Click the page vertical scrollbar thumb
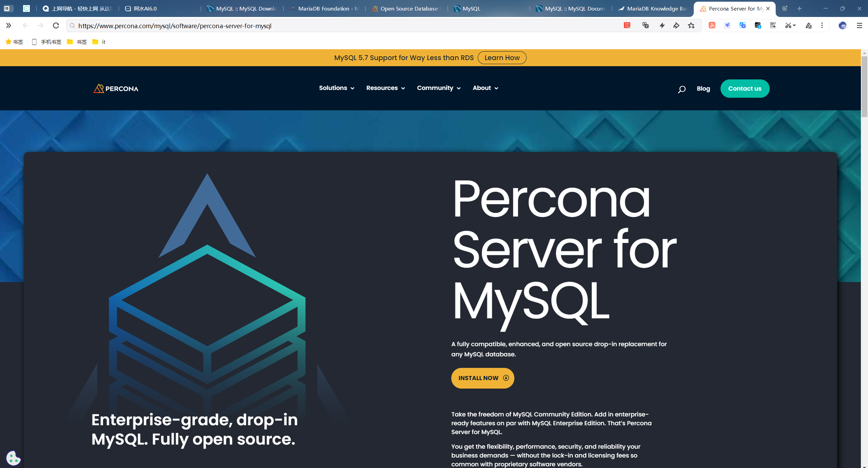Viewport: 868px width, 468px height. tap(864, 87)
